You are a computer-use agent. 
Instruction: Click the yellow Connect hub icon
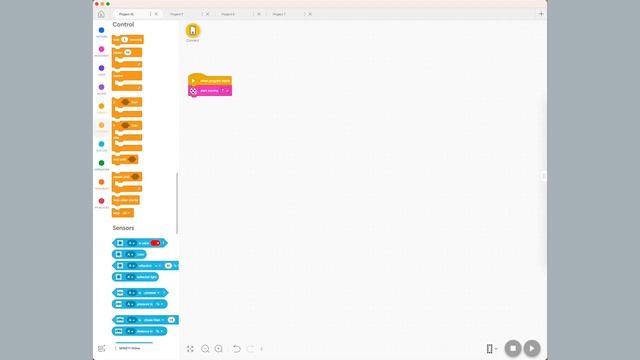pos(193,31)
